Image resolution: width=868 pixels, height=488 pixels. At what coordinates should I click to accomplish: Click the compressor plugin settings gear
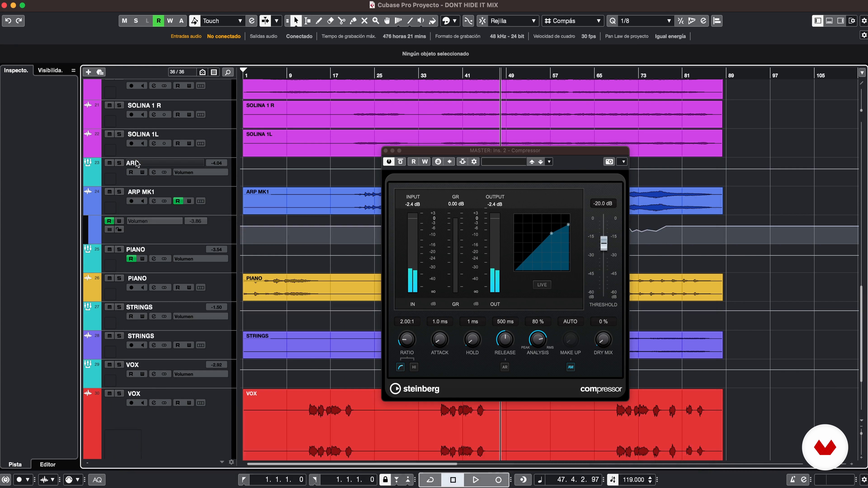(x=474, y=162)
